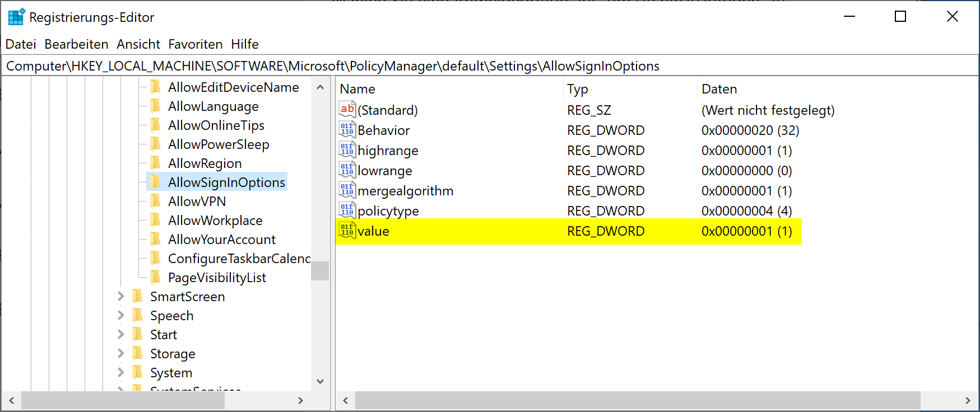
Task: Click the folder icon of AllowYourAccount
Action: click(x=156, y=239)
